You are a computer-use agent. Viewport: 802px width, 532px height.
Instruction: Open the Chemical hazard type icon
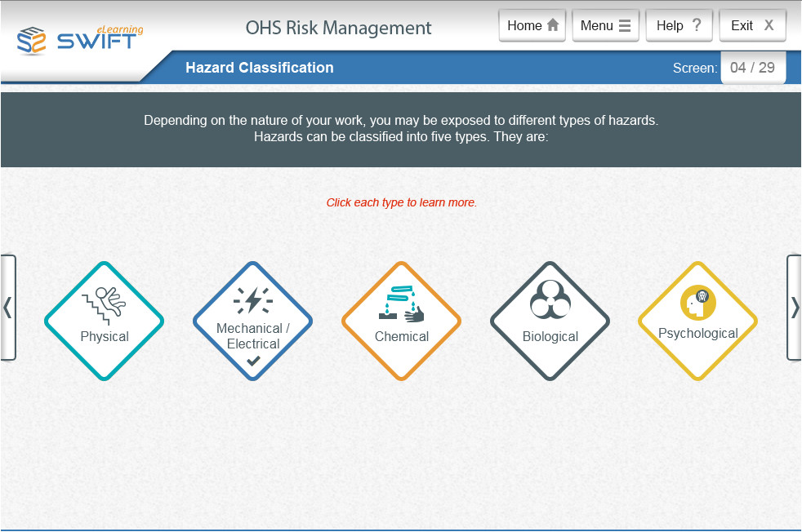401,321
